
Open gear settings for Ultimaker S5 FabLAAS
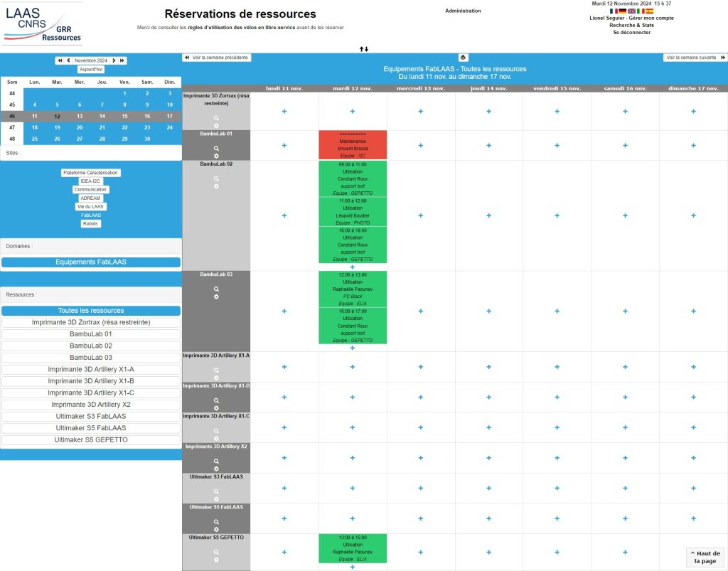click(216, 529)
